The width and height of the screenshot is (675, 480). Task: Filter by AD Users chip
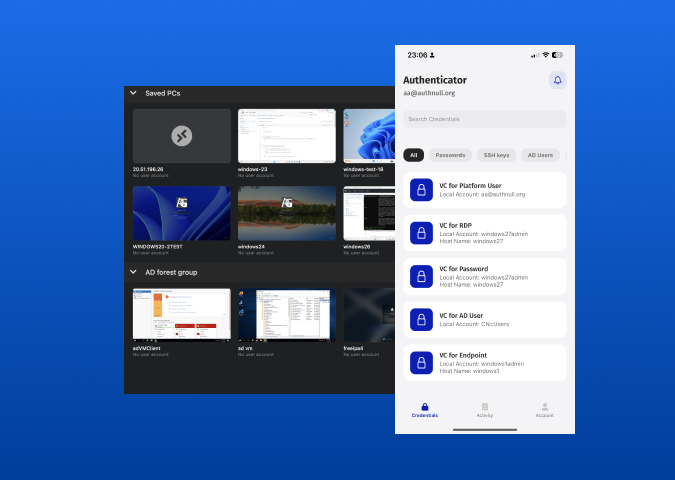coord(540,155)
